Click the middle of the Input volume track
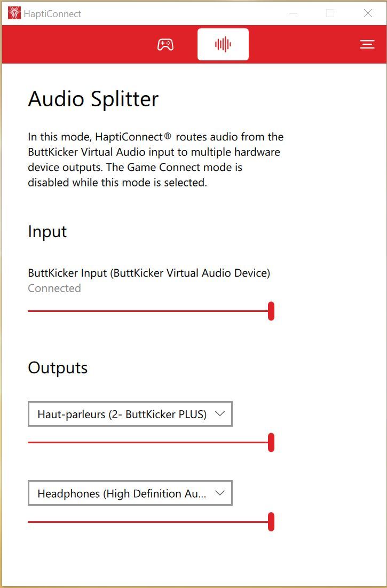The width and height of the screenshot is (387, 588). click(x=149, y=311)
